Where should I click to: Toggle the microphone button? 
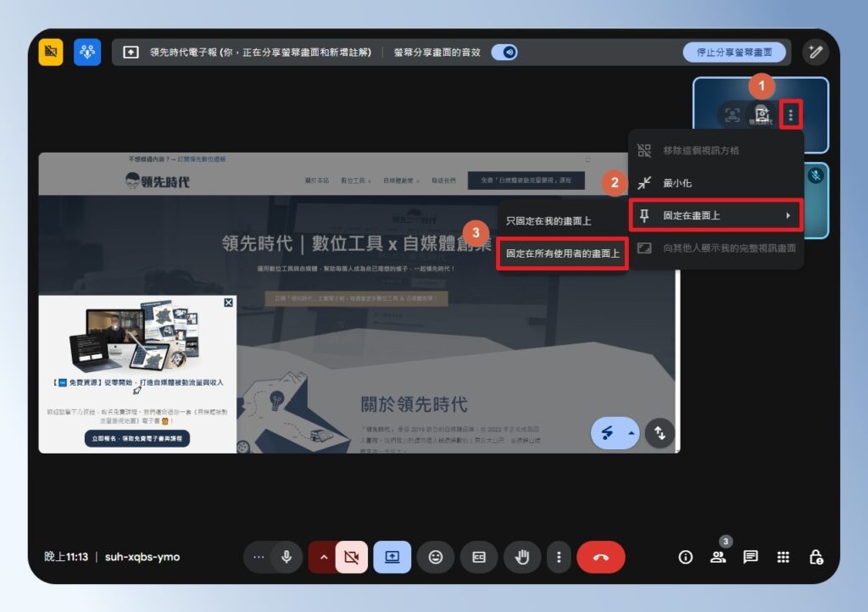pyautogui.click(x=287, y=557)
